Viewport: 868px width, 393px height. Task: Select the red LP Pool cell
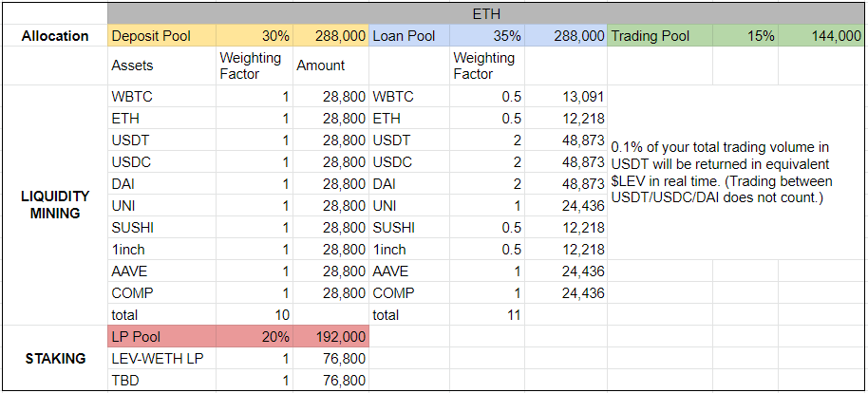pos(161,337)
